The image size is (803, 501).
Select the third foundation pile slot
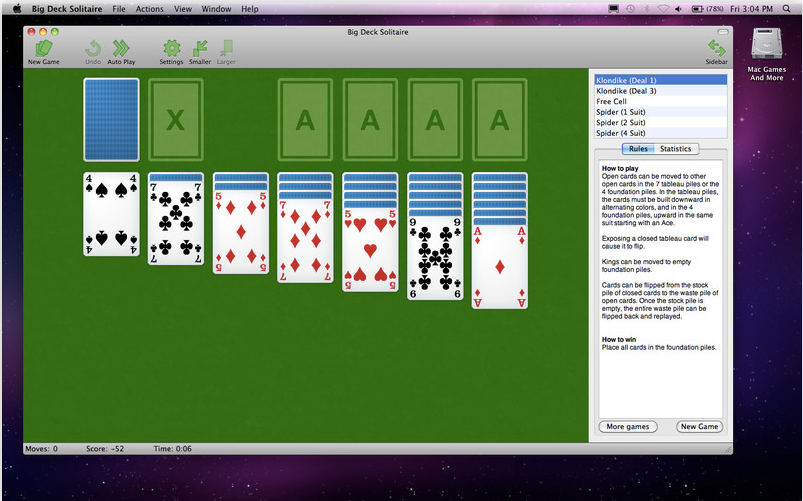(435, 119)
